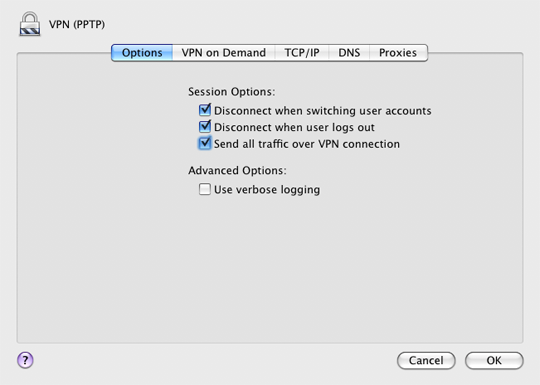This screenshot has width=540, height=385.
Task: Confirm settings with the OK button
Action: pos(494,360)
